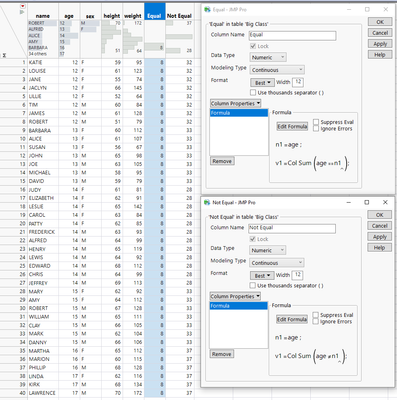This screenshot has width=397, height=400.
Task: Click Edit Formula in Equal dialog
Action: point(292,126)
